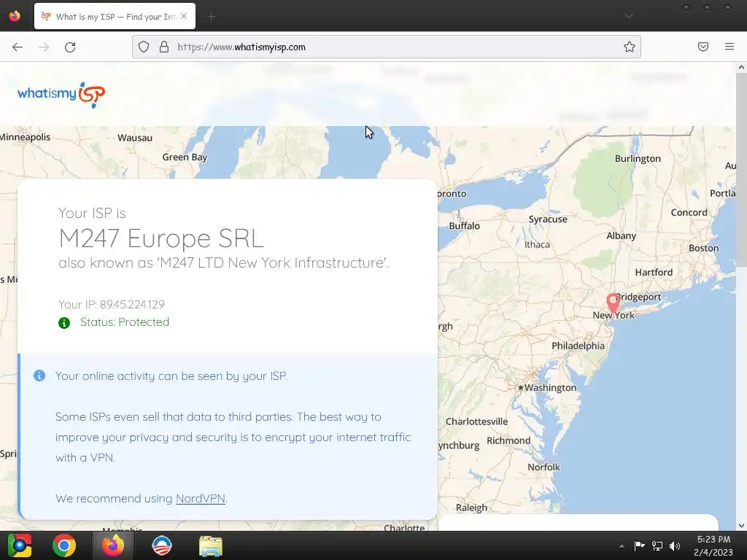Click the New York label on map
The width and height of the screenshot is (747, 560).
tap(614, 315)
